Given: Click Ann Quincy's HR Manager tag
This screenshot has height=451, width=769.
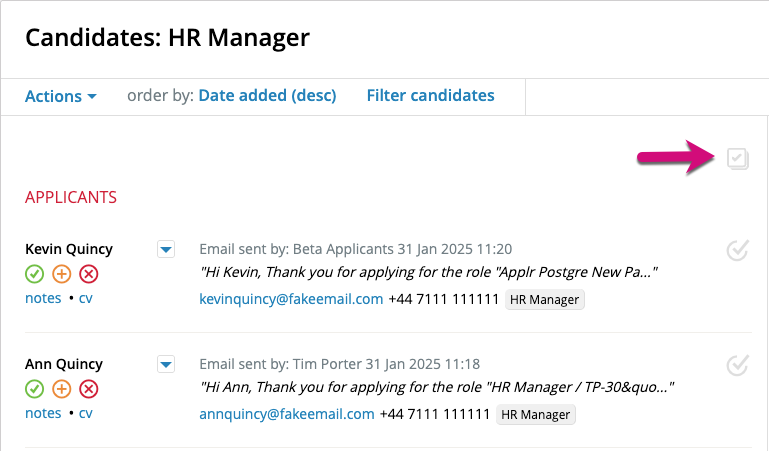Looking at the screenshot, I should 536,415.
